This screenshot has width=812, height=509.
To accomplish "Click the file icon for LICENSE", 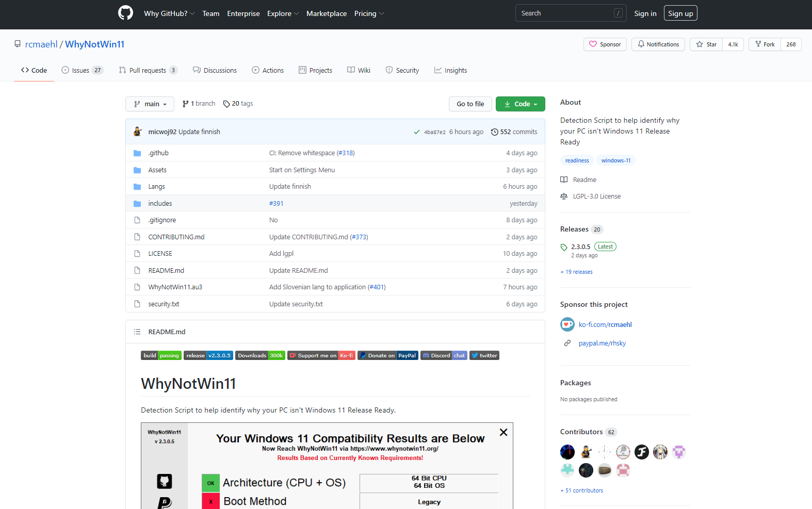I will (x=137, y=254).
